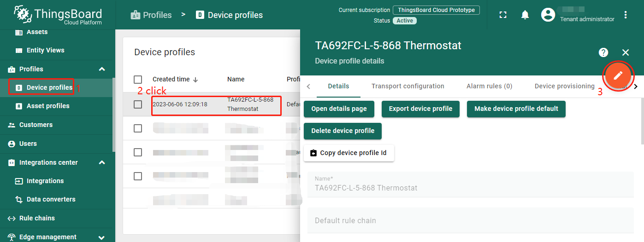Collapse the Profiles section chevron

102,69
